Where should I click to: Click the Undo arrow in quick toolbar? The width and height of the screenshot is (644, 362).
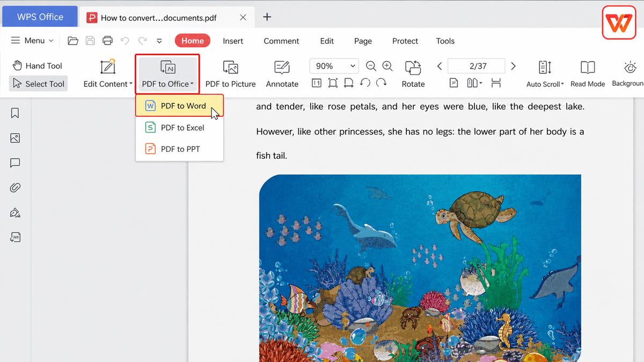(125, 41)
